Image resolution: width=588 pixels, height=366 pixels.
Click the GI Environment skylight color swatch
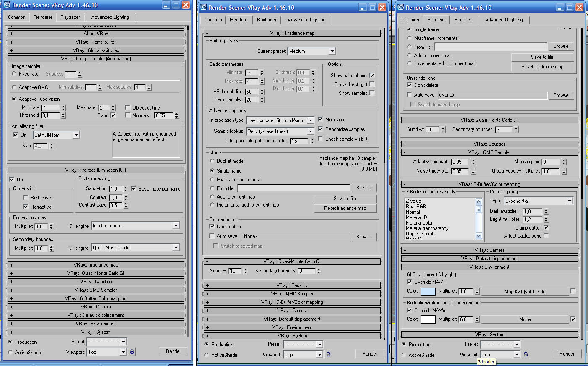point(428,291)
